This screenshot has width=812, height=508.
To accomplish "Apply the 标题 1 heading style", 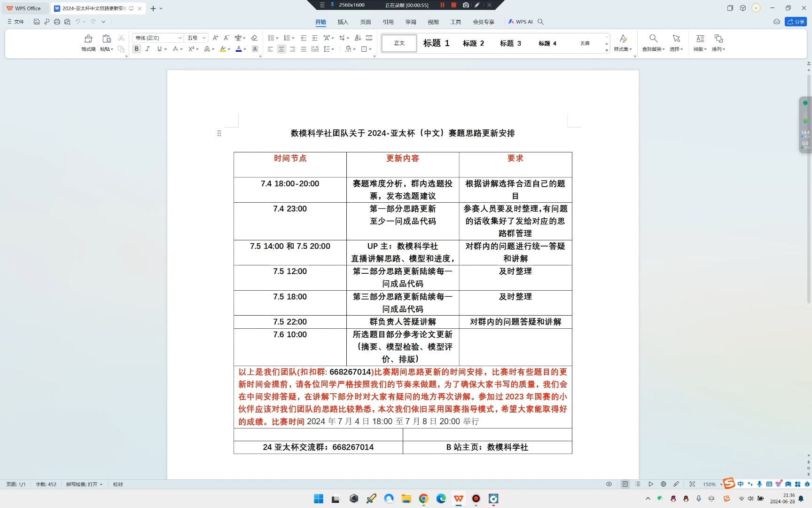I will click(436, 43).
